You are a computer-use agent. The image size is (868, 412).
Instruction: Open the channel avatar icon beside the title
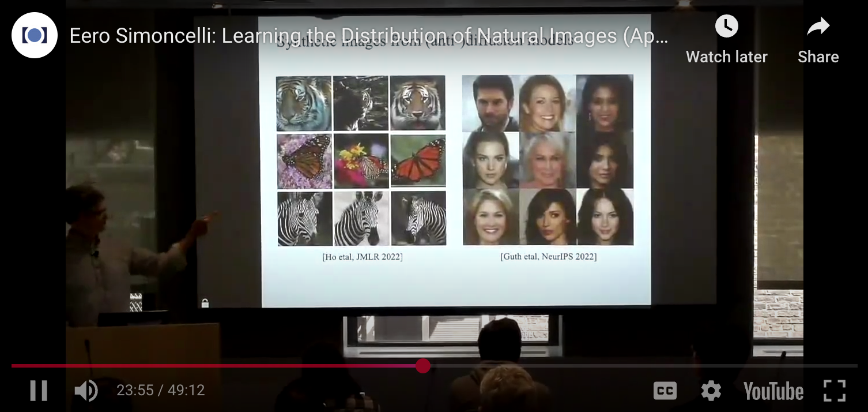34,35
